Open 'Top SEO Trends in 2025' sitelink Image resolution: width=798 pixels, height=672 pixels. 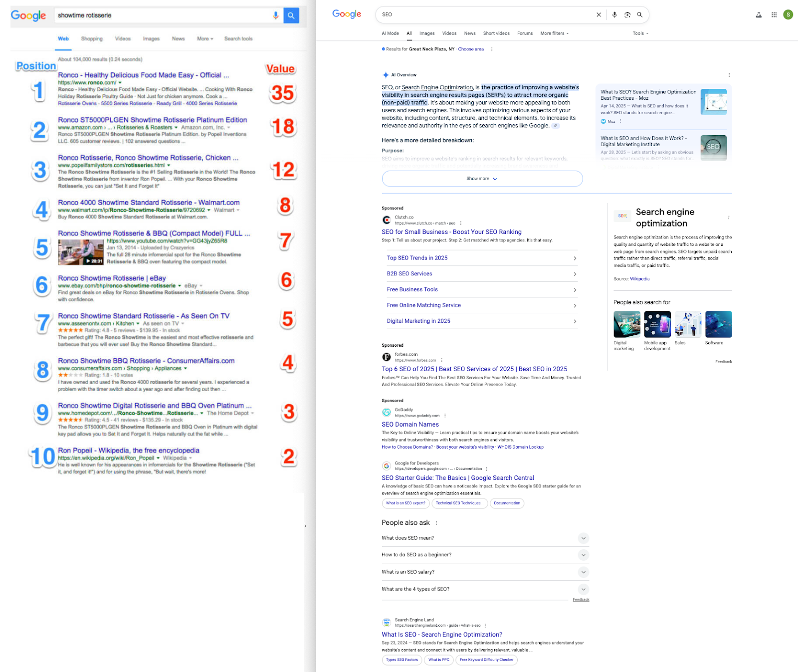click(482, 258)
